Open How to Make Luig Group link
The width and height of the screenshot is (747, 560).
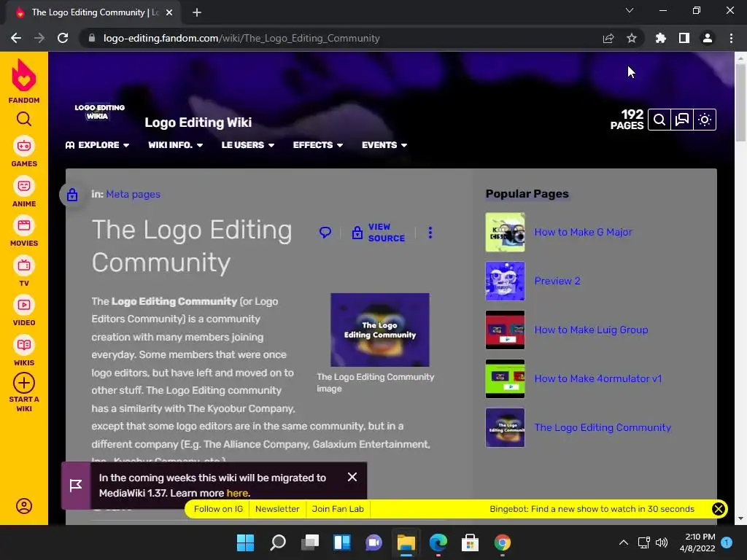point(591,330)
